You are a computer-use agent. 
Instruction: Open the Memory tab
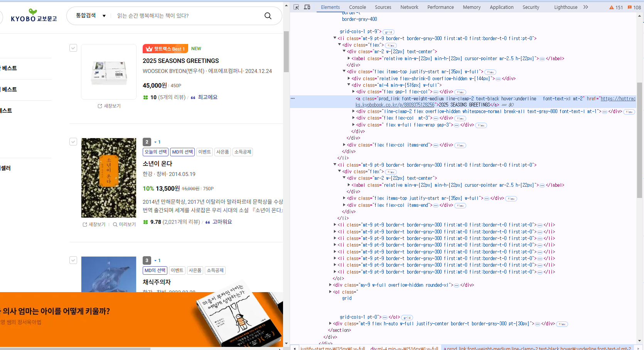[x=472, y=7]
